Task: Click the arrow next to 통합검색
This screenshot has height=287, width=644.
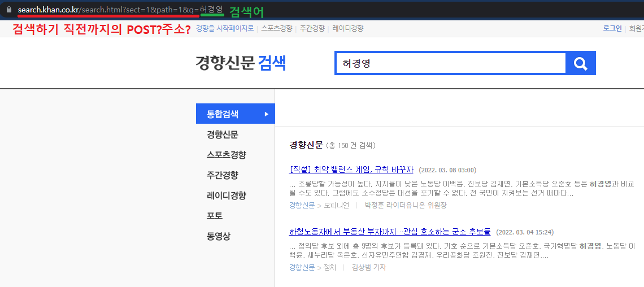Action: (x=267, y=114)
